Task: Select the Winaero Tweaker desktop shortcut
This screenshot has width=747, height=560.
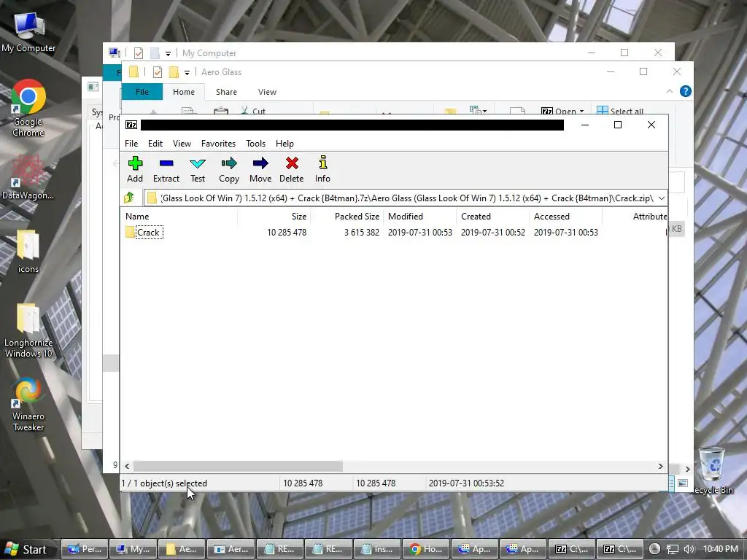Action: [x=28, y=405]
